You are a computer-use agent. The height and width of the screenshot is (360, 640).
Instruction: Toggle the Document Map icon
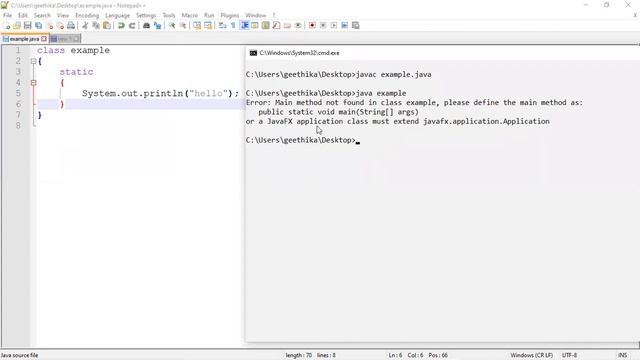(x=265, y=25)
